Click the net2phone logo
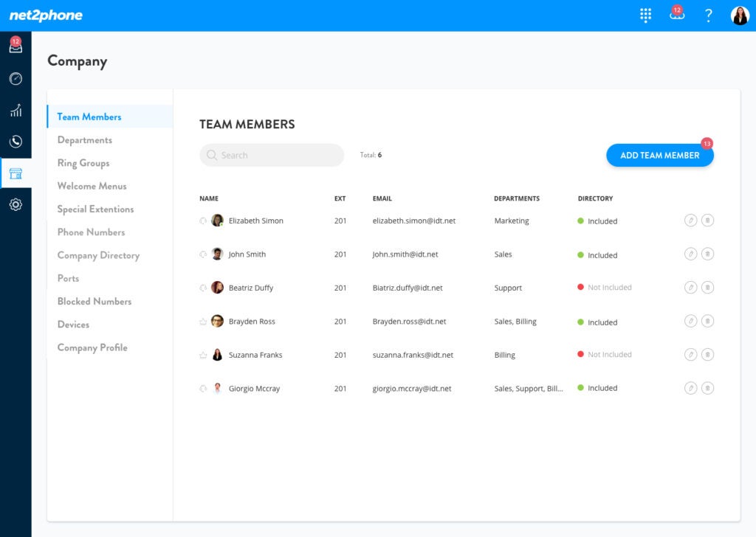This screenshot has width=756, height=537. [x=46, y=15]
